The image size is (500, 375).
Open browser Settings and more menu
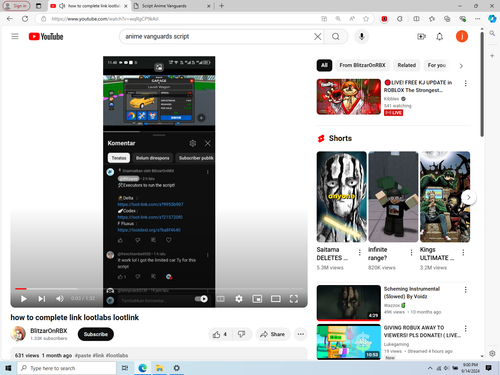[x=478, y=19]
